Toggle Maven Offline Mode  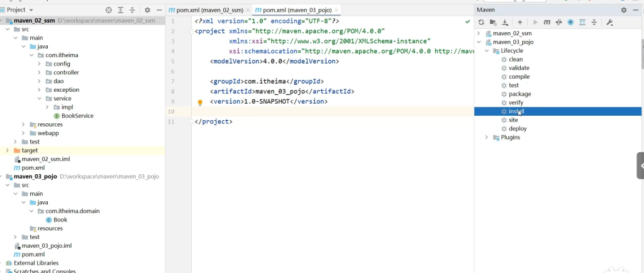[x=558, y=22]
